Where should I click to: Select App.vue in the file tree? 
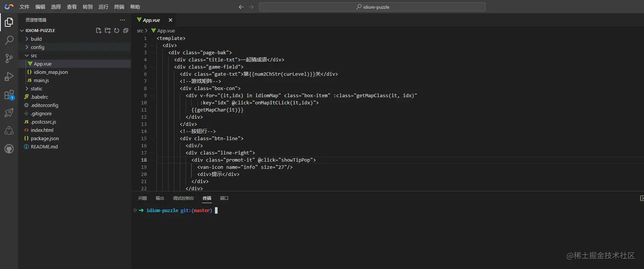[75, 64]
